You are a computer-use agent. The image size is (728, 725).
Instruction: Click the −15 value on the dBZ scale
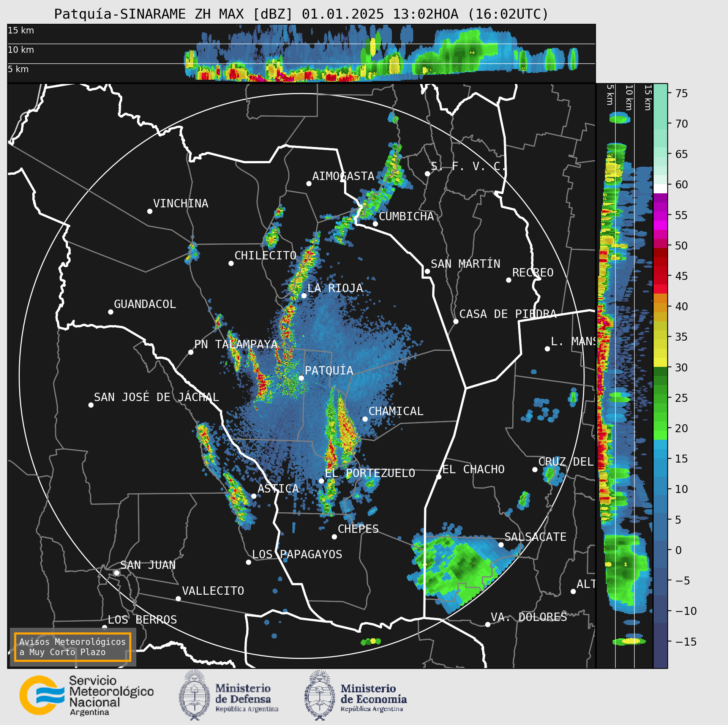686,642
